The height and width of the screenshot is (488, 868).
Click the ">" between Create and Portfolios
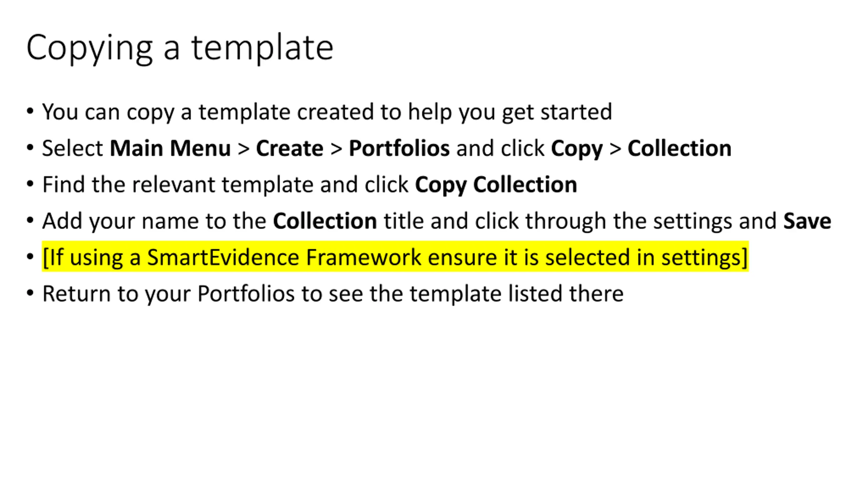tap(336, 149)
